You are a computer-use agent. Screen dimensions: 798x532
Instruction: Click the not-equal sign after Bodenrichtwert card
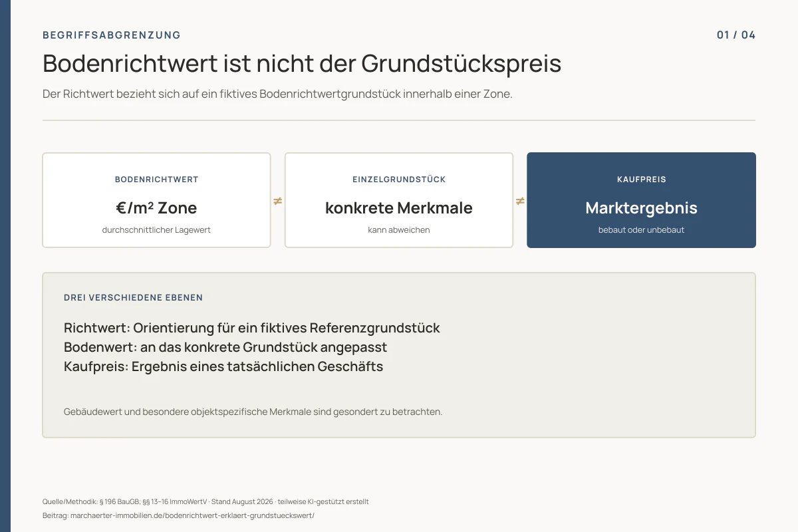(x=278, y=201)
